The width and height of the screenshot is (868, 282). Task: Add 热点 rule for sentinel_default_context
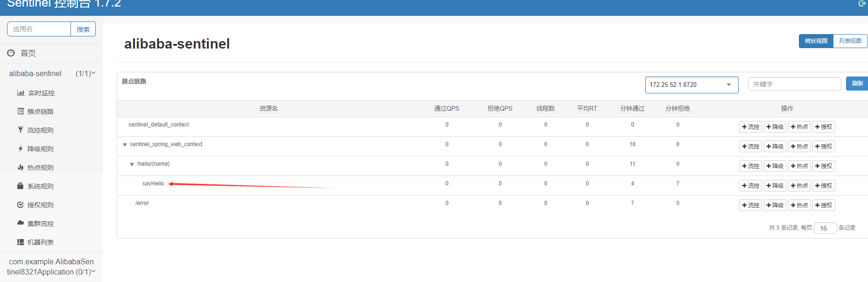coord(799,127)
